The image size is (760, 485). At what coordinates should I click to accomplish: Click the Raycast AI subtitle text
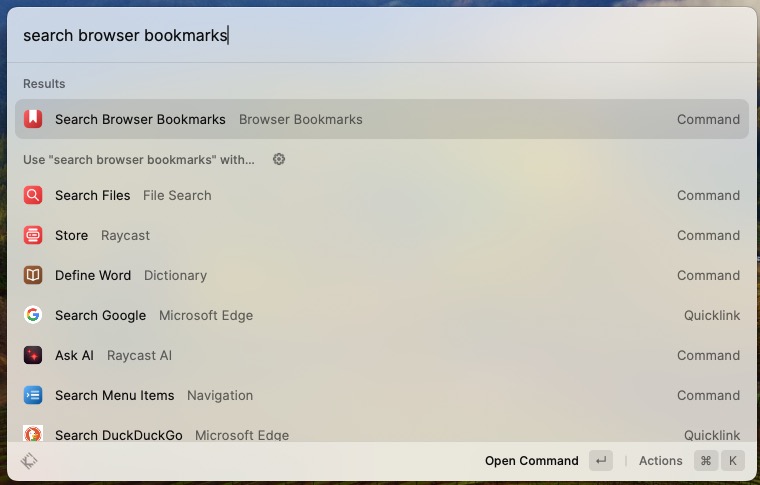(x=140, y=355)
